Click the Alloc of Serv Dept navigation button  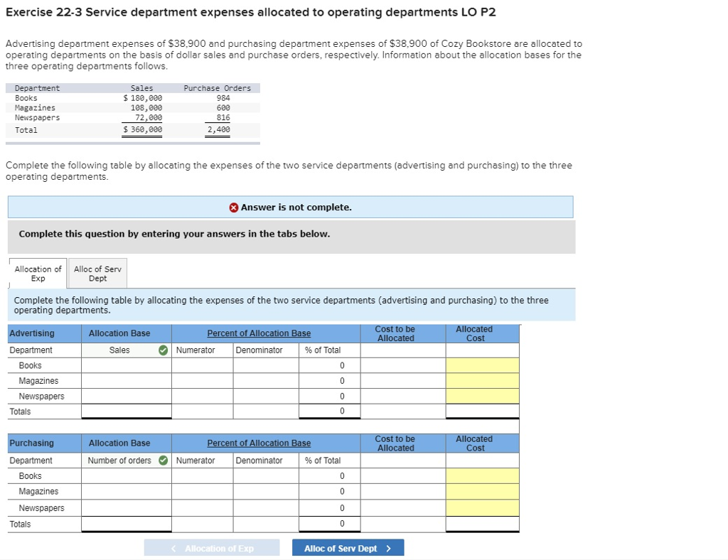click(348, 547)
